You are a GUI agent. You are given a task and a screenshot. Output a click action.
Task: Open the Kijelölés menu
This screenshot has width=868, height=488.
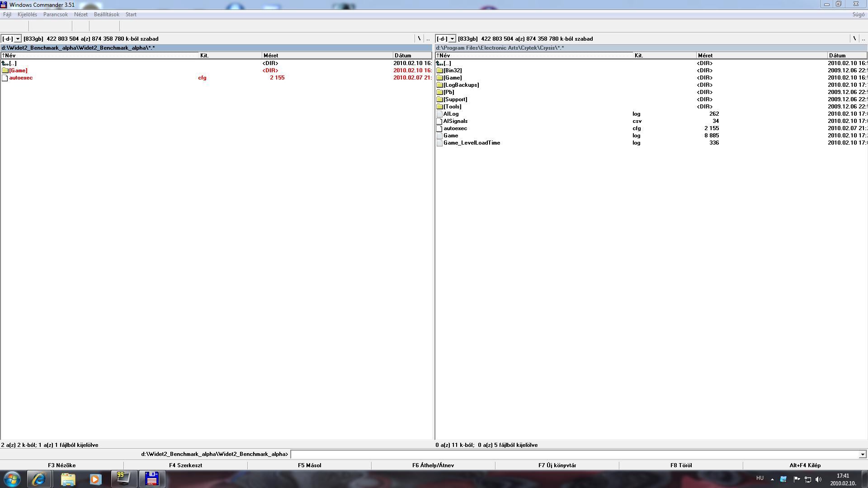pos(27,14)
